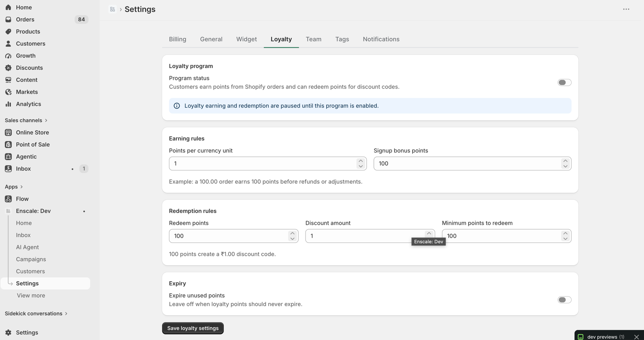The image size is (644, 340).
Task: Click the Point of Sale icon
Action: [8, 144]
